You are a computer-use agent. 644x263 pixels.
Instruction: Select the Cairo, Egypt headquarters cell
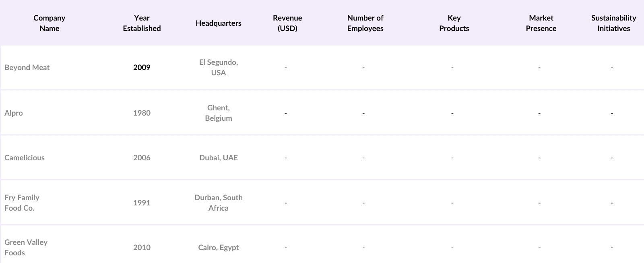pos(219,247)
